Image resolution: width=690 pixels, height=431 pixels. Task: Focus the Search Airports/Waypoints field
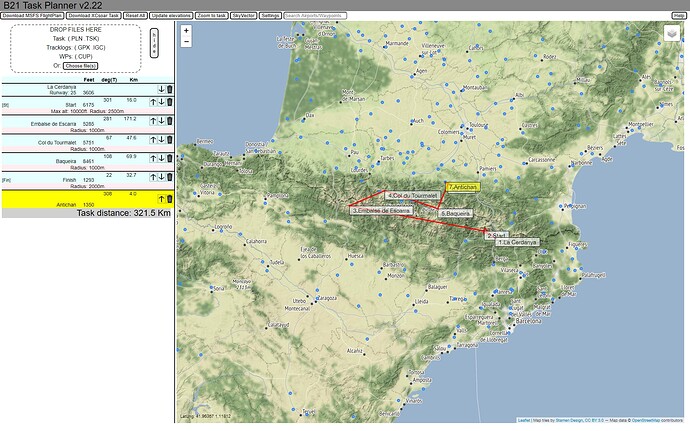click(315, 15)
